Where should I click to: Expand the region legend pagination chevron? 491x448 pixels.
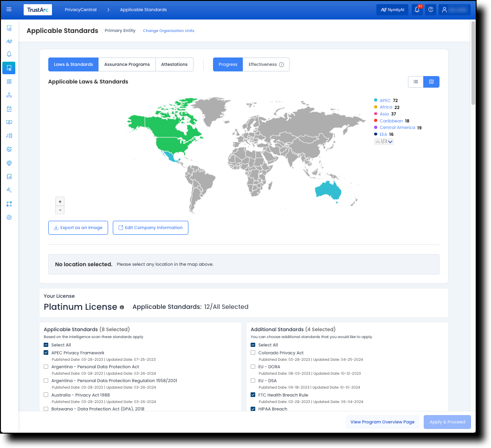[x=390, y=141]
